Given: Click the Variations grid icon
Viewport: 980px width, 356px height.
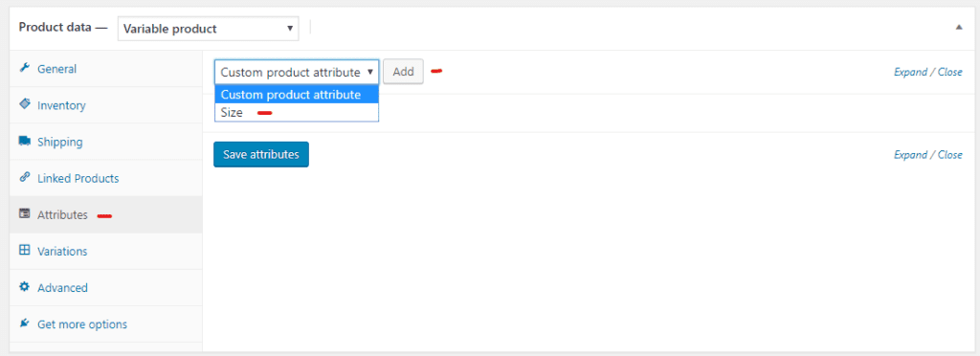Looking at the screenshot, I should coord(24,251).
